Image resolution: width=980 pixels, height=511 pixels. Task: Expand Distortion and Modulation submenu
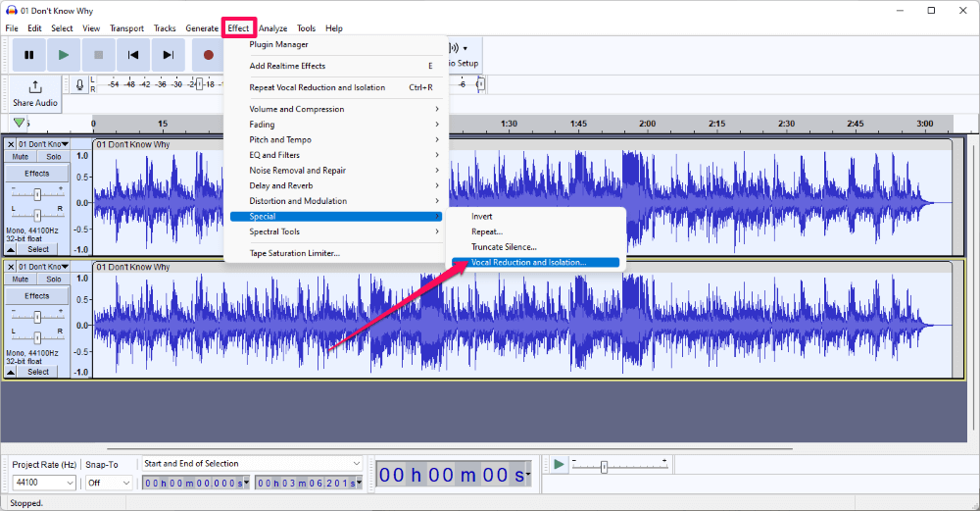336,201
